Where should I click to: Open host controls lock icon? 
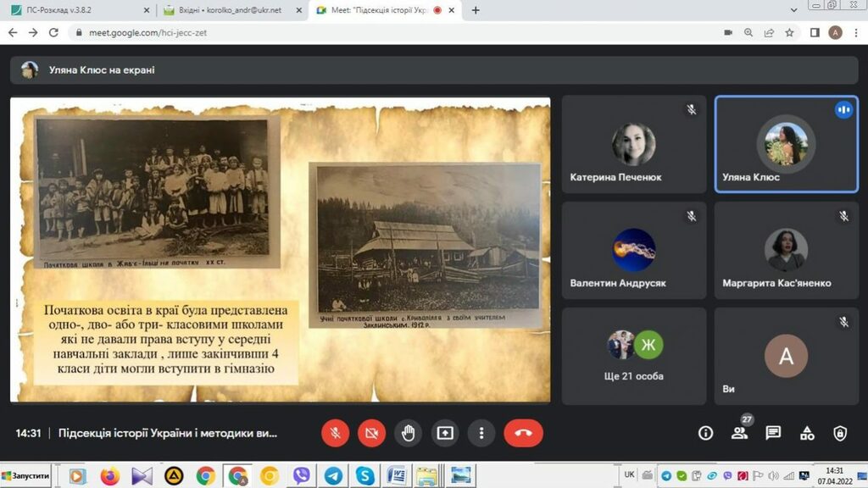[840, 433]
